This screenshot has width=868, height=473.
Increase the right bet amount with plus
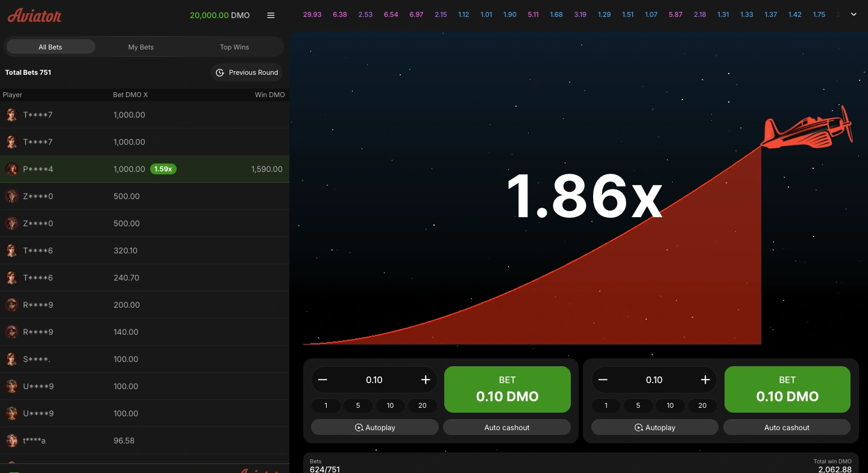705,379
